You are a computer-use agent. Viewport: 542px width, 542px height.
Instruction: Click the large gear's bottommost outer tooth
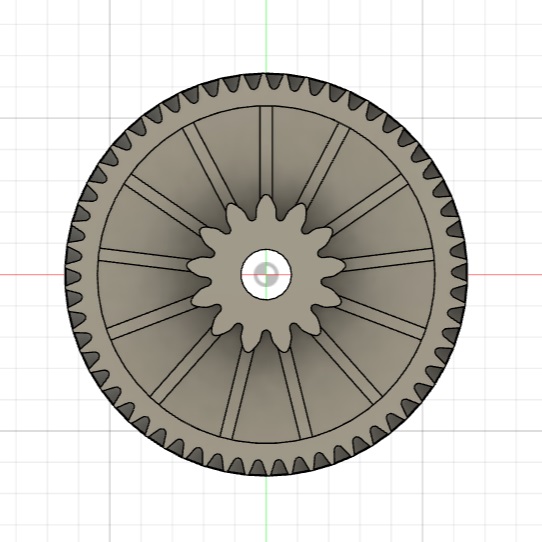coord(266,470)
